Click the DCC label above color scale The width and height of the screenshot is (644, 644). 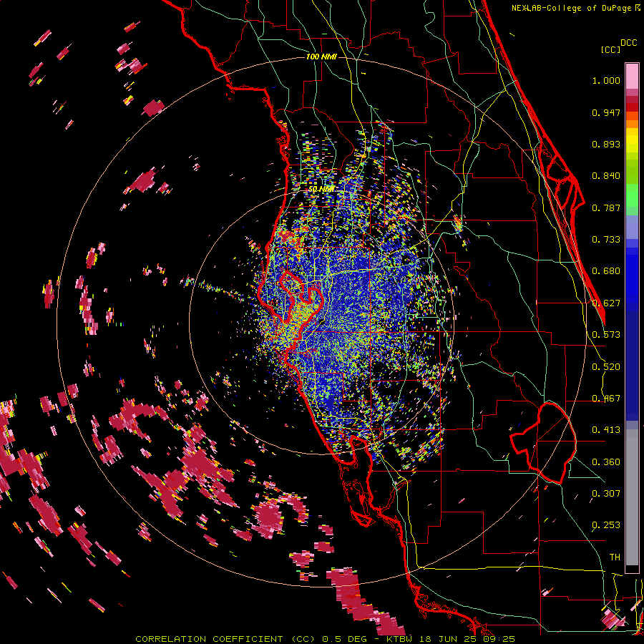click(628, 43)
